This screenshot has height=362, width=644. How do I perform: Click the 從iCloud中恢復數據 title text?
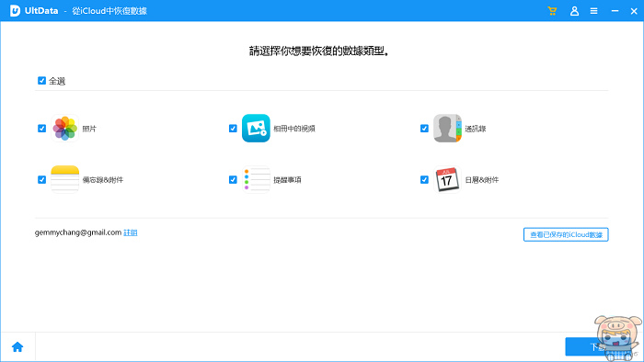(109, 11)
